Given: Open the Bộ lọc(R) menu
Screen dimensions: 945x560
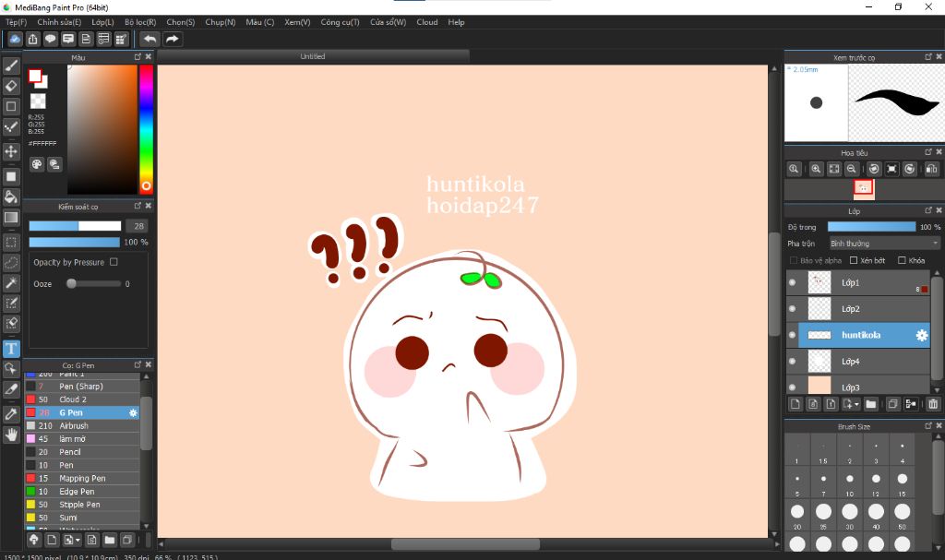Looking at the screenshot, I should click(x=140, y=22).
